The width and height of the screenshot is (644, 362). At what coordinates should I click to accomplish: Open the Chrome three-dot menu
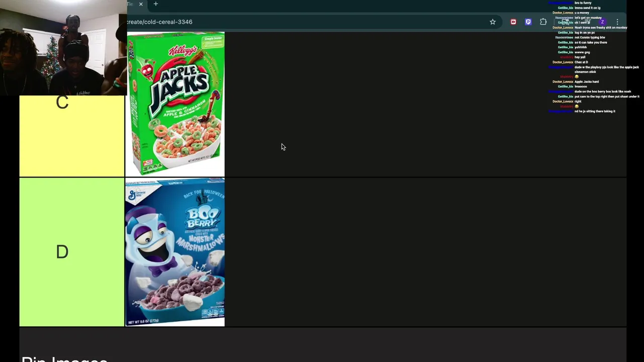pyautogui.click(x=617, y=22)
